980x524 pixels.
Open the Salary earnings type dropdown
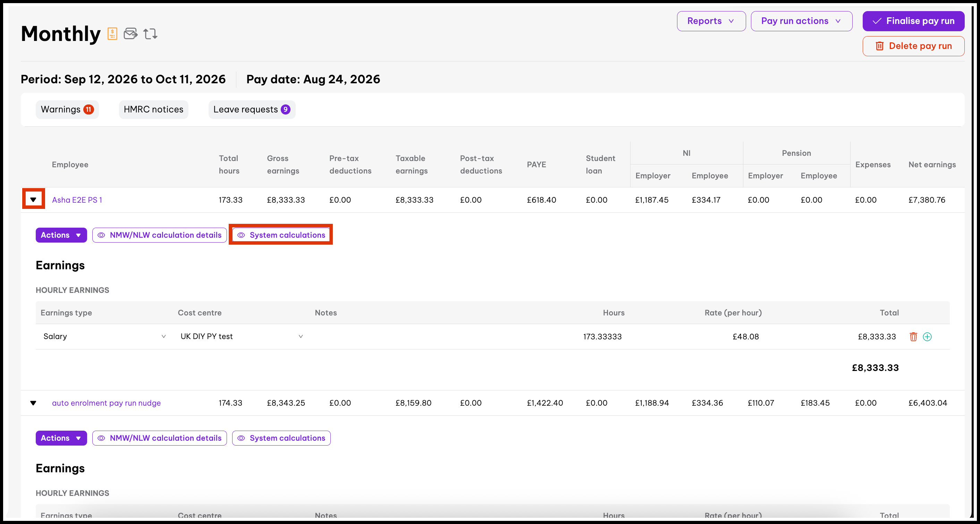point(104,336)
